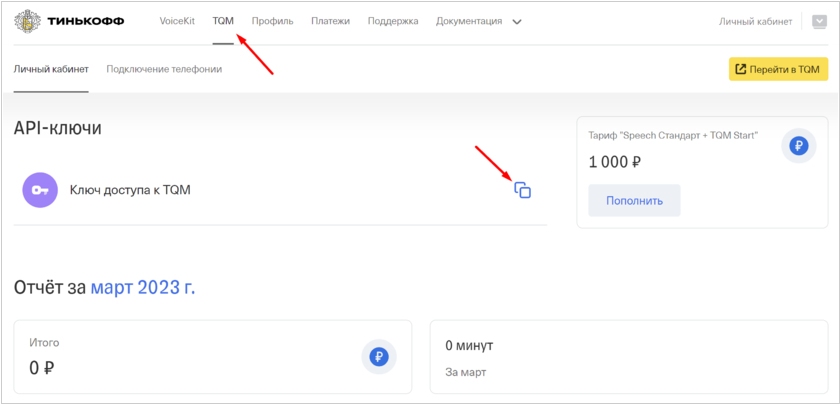
Task: Open the Поддержка page
Action: (x=393, y=21)
